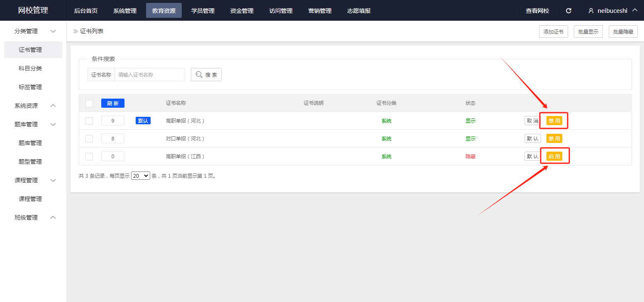The width and height of the screenshot is (644, 302).
Task: Open 营销管理 in top navigation
Action: tap(320, 11)
